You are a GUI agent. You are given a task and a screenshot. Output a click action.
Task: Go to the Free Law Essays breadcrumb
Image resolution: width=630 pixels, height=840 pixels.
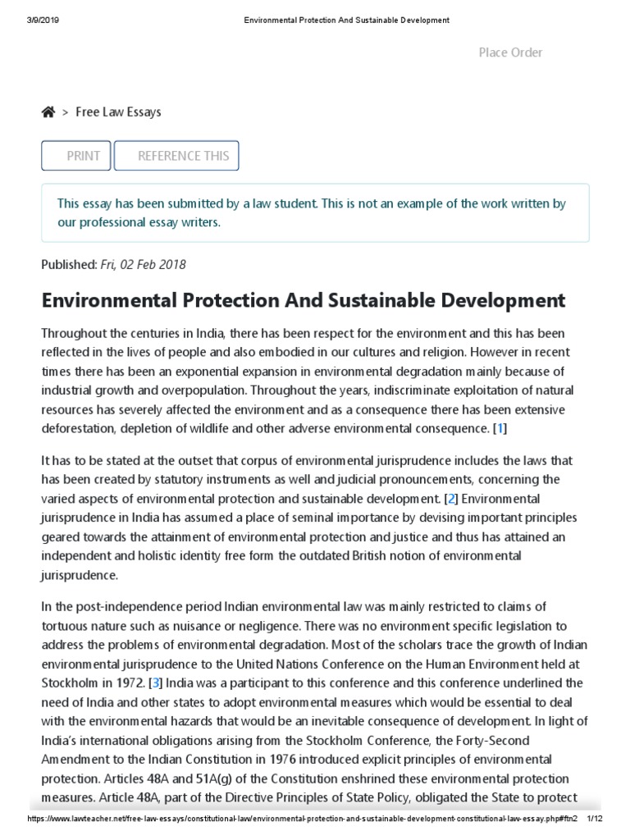point(118,112)
